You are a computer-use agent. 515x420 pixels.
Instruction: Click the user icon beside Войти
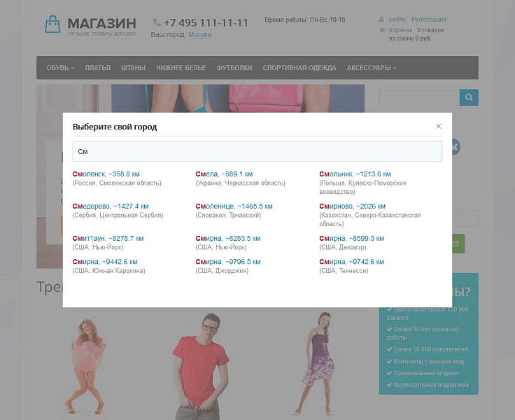click(x=381, y=20)
